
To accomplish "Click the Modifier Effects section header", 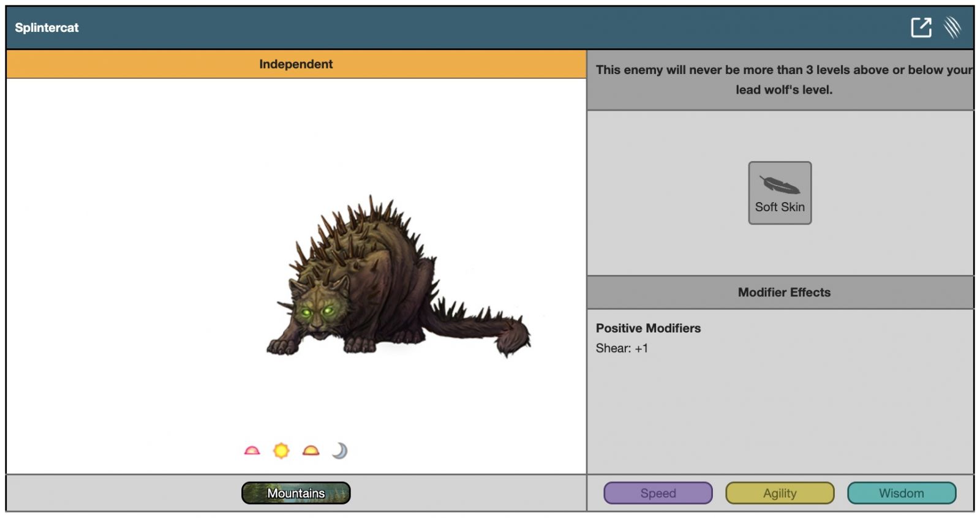I will point(783,293).
